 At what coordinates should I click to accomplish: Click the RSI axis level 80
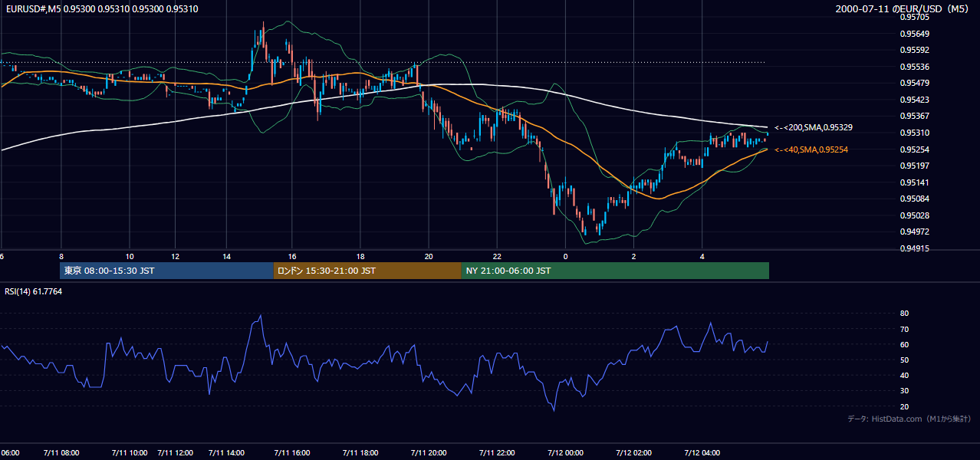[904, 314]
